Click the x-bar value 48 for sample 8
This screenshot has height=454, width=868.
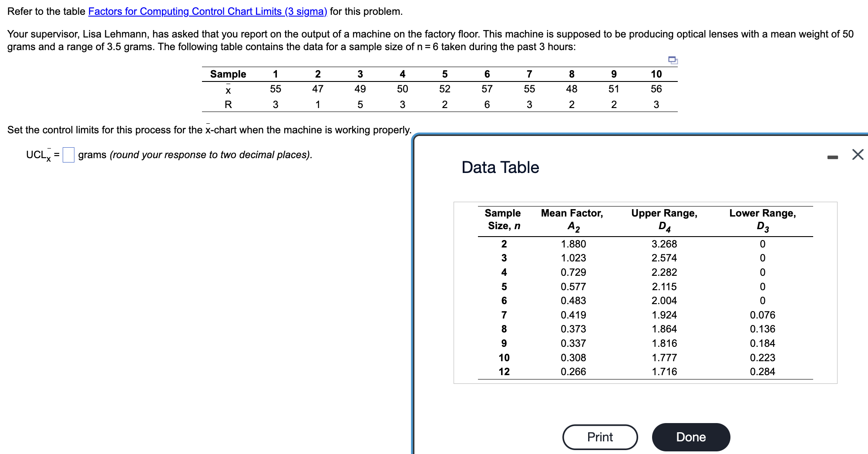pyautogui.click(x=572, y=89)
